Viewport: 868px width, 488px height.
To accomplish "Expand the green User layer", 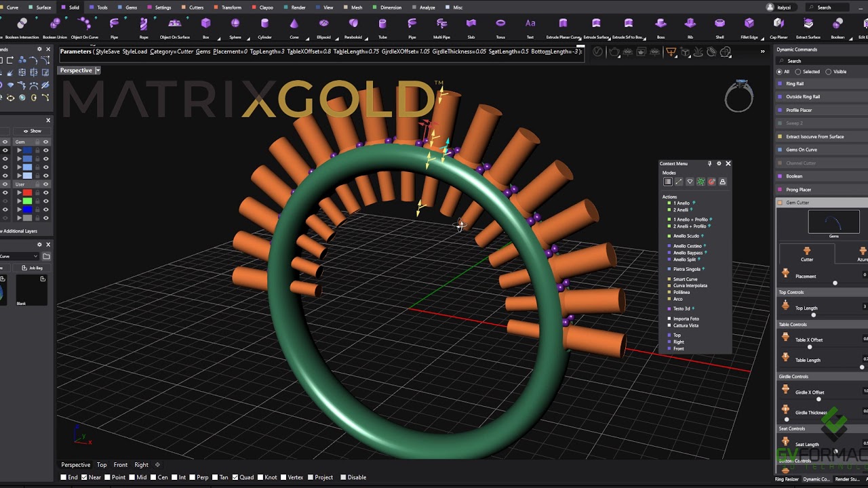I will [19, 201].
